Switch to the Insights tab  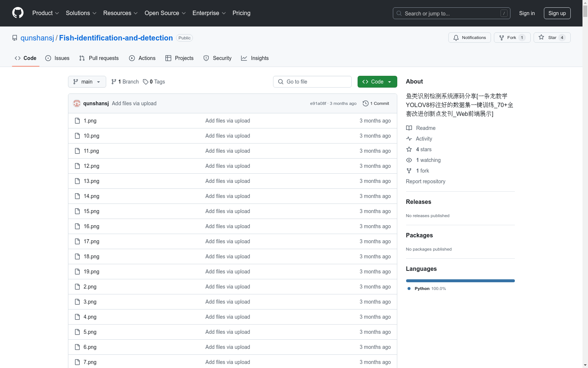(255, 58)
